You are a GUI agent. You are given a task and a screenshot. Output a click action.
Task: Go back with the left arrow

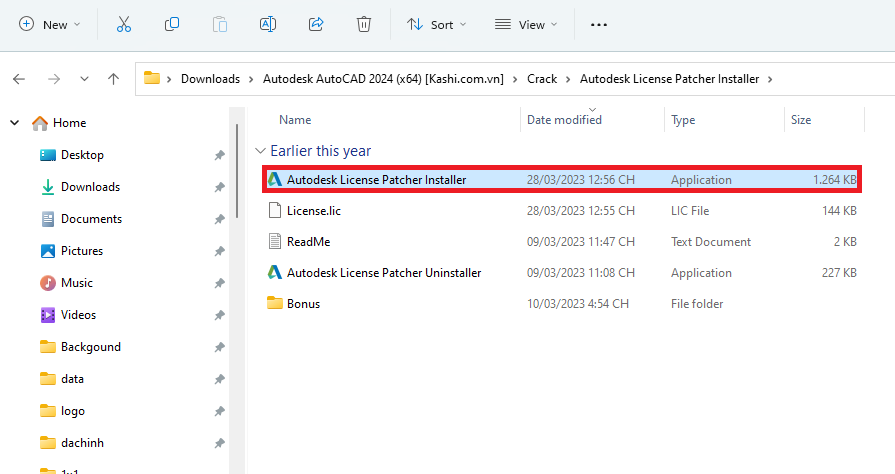pyautogui.click(x=19, y=79)
